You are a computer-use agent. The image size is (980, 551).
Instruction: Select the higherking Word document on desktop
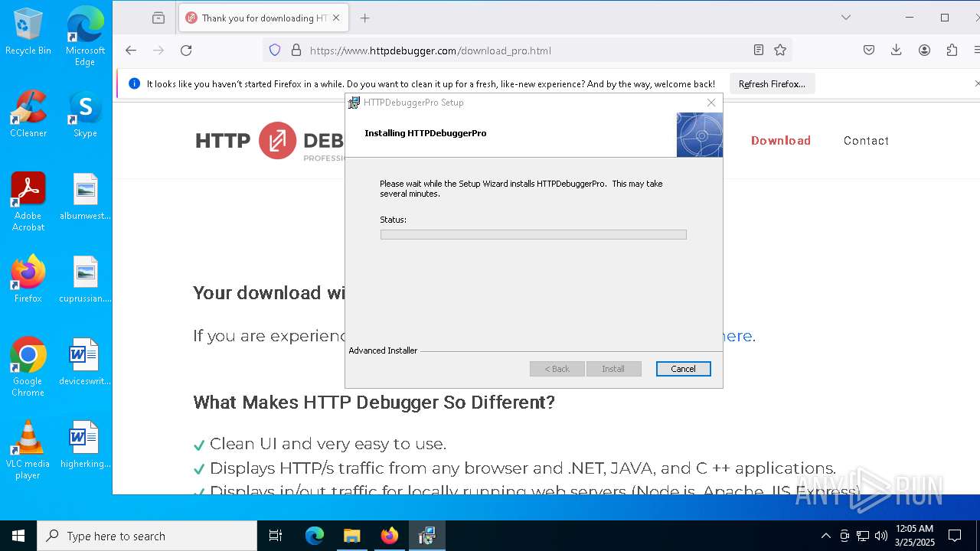(x=85, y=445)
